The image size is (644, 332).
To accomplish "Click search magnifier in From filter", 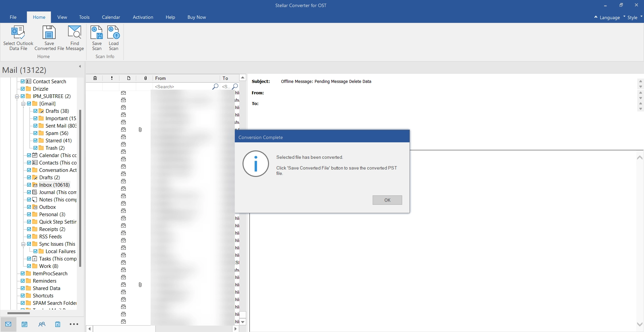I will 215,87.
